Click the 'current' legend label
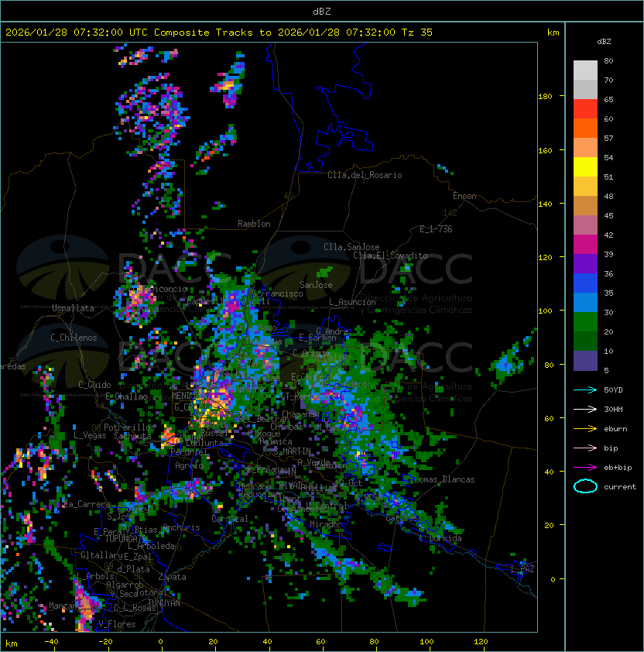This screenshot has width=644, height=652. click(620, 487)
